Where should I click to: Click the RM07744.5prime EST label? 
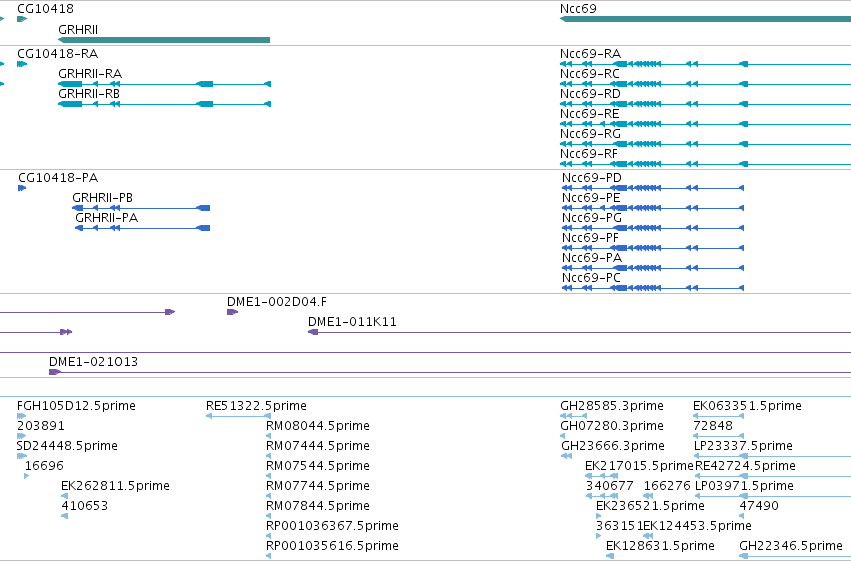point(318,486)
